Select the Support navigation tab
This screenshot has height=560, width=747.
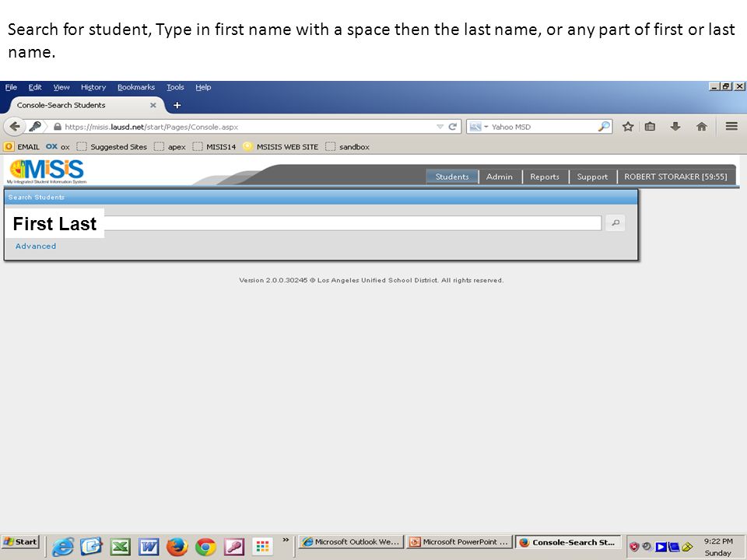(592, 177)
